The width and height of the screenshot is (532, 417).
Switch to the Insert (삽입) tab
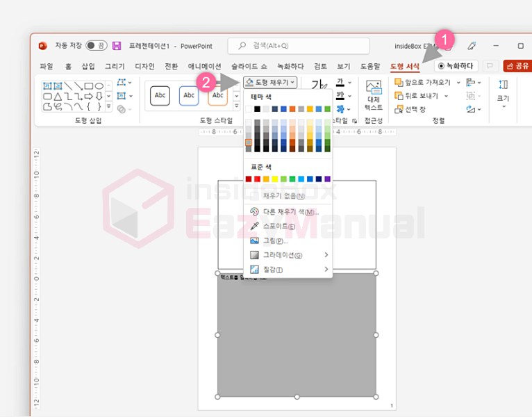[x=88, y=66]
